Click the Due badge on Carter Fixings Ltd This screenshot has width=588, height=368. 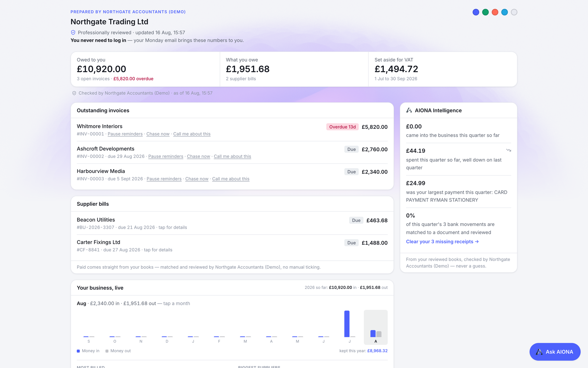[x=352, y=243]
